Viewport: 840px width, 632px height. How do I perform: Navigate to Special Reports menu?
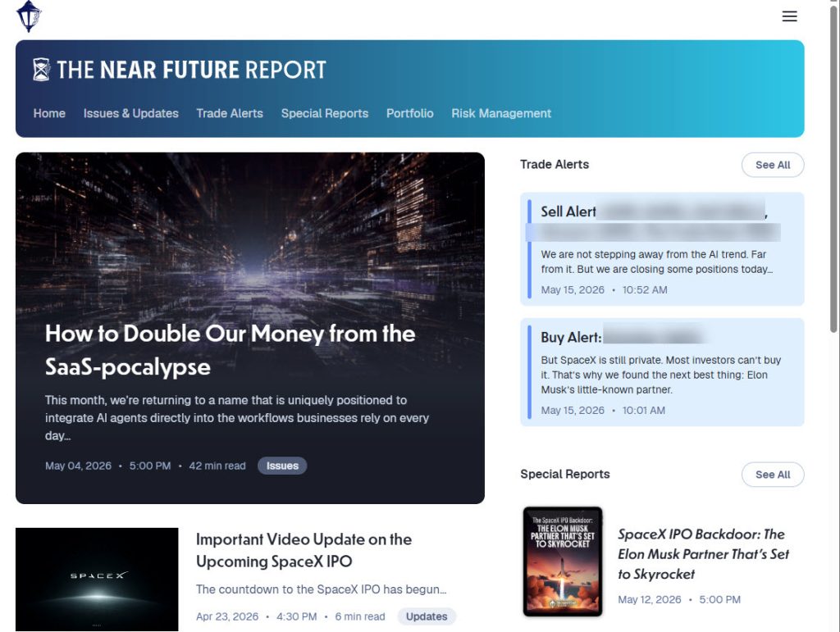coord(325,113)
